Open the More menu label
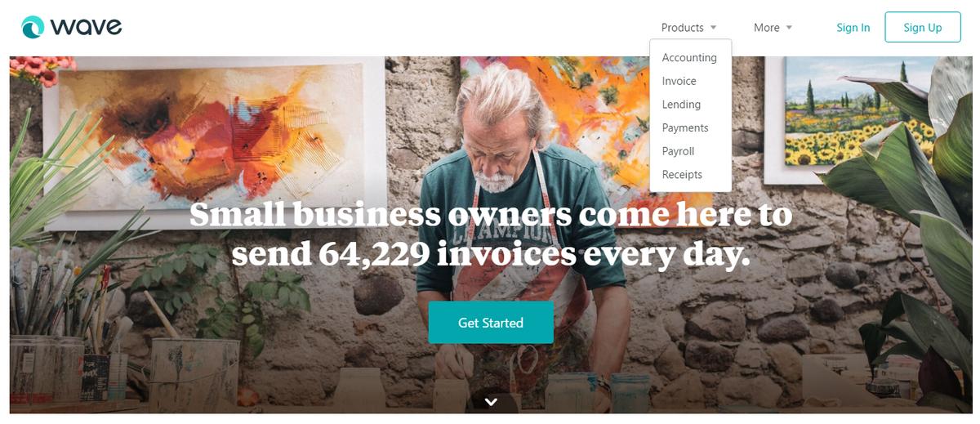Image resolution: width=980 pixels, height=424 pixels. click(x=766, y=28)
